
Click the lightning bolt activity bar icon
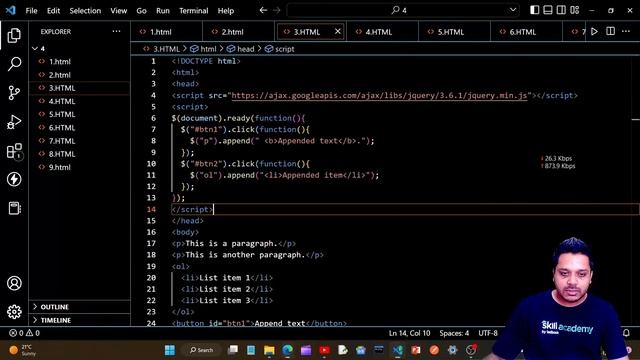tap(14, 179)
